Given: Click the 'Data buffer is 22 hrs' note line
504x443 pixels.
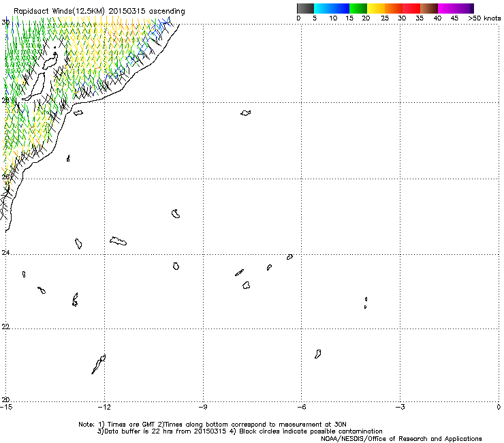Looking at the screenshot, I should pos(240,431).
